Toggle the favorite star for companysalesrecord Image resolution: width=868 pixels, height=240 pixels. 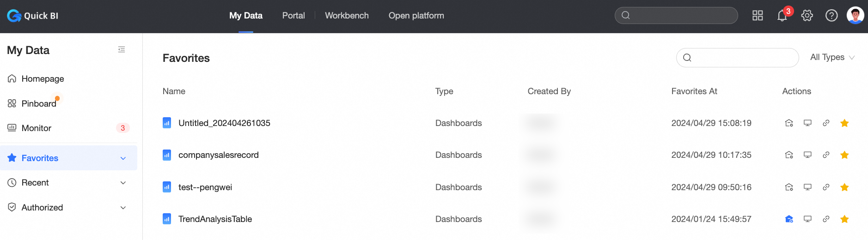844,155
